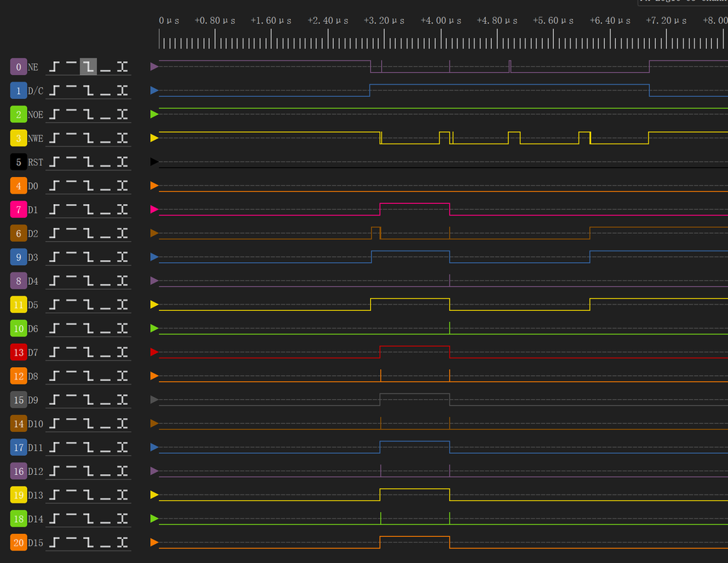Select the D/C channel name label
Viewport: 728px width, 563px height.
pos(35,90)
